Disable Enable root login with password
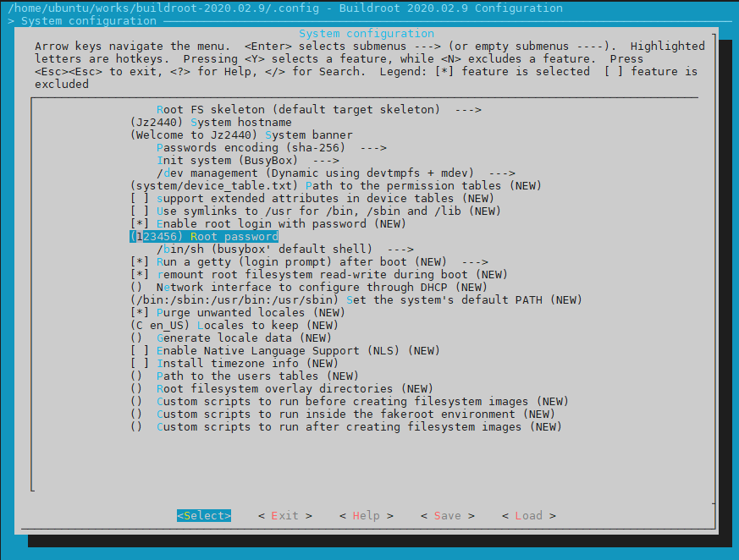Screen dimensions: 739x560 (x=268, y=223)
